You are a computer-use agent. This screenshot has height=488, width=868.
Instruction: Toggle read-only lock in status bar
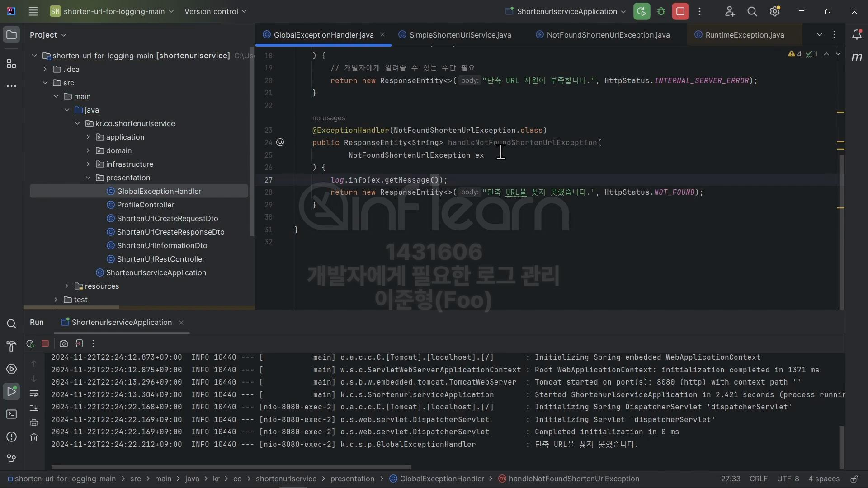[854, 479]
